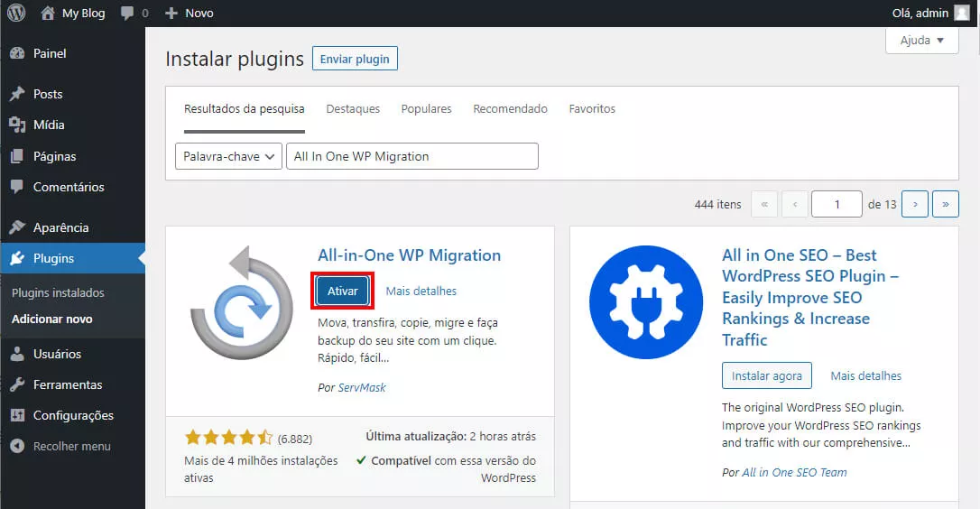Click the My Blog site name

pos(84,14)
